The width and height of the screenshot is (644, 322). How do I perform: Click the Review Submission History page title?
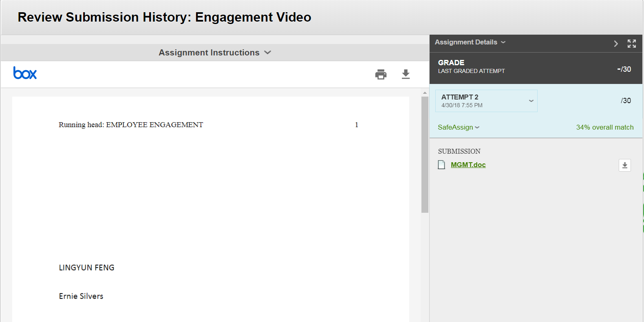coord(164,17)
